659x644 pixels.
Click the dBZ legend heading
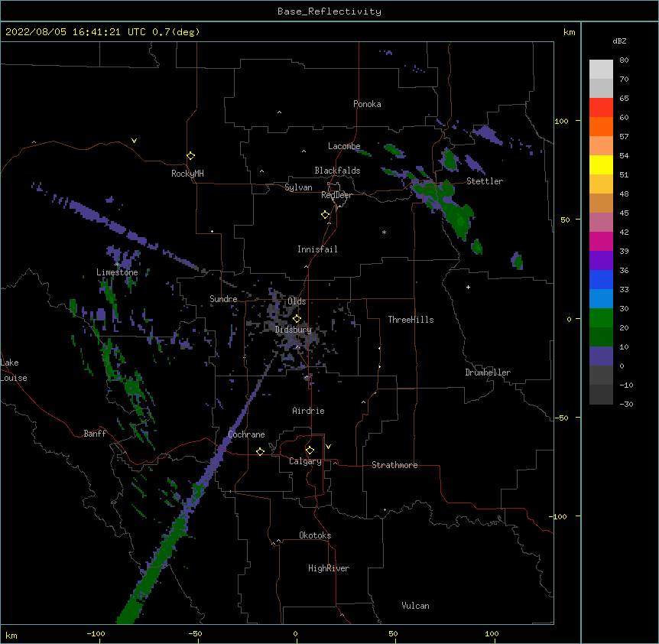(619, 41)
